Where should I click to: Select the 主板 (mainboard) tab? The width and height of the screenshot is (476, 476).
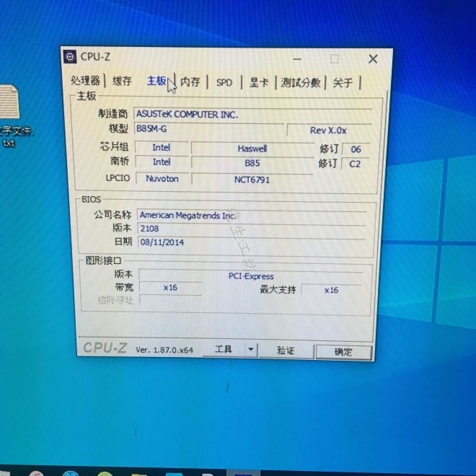pos(157,81)
